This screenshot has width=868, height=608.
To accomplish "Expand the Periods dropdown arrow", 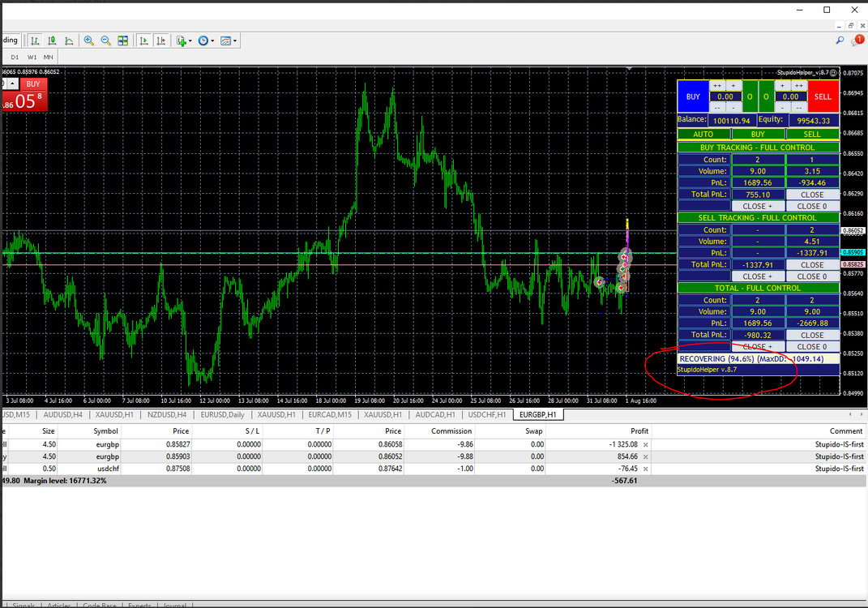I will point(212,41).
